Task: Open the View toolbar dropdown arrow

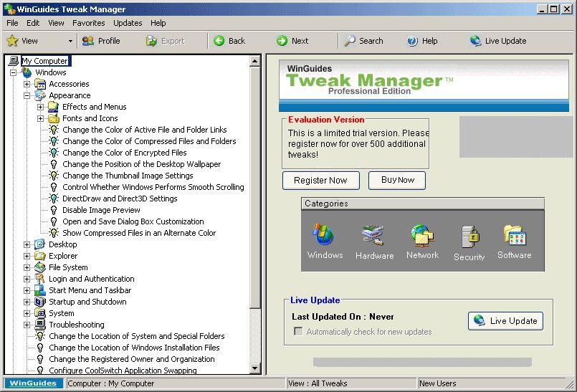Action: 70,42
